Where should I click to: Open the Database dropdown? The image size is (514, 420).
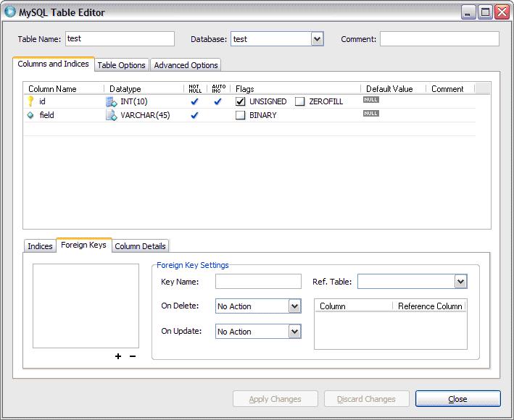click(317, 39)
